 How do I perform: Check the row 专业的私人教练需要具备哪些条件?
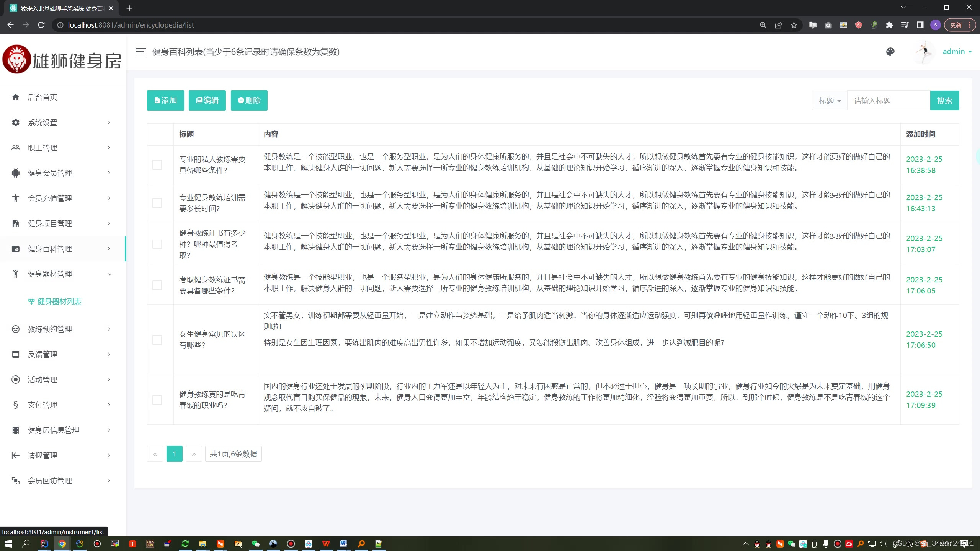click(157, 165)
